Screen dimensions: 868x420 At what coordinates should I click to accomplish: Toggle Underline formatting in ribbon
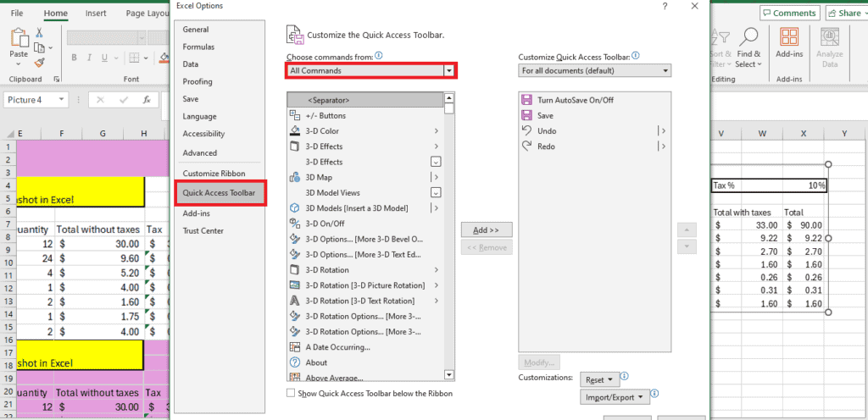pos(103,58)
